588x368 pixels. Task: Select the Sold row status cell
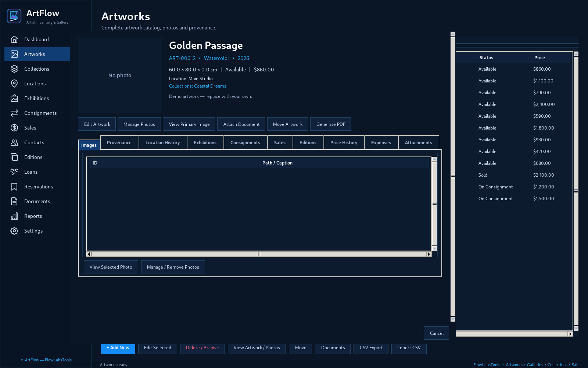483,175
